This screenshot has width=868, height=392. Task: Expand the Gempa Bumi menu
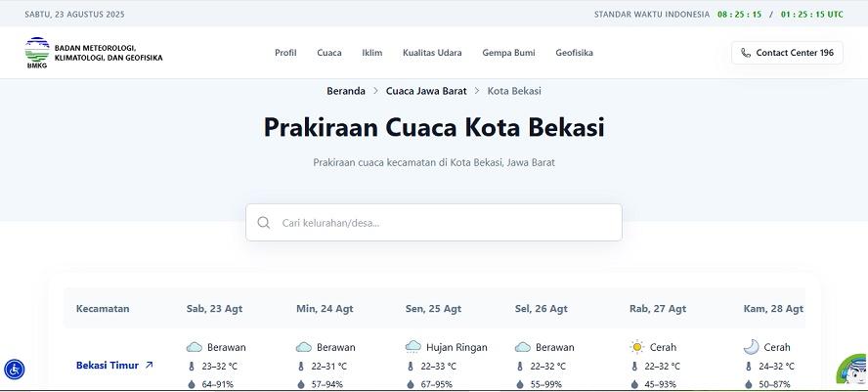tap(508, 53)
